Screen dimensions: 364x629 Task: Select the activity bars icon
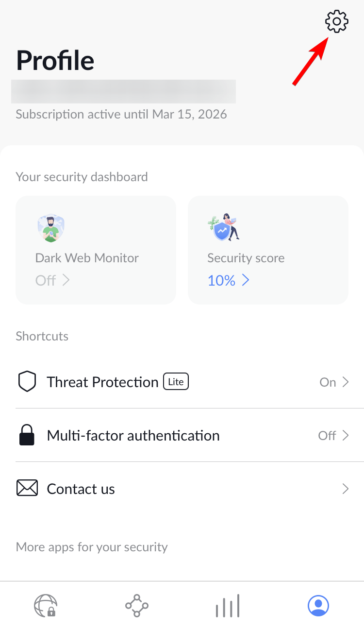(x=227, y=606)
